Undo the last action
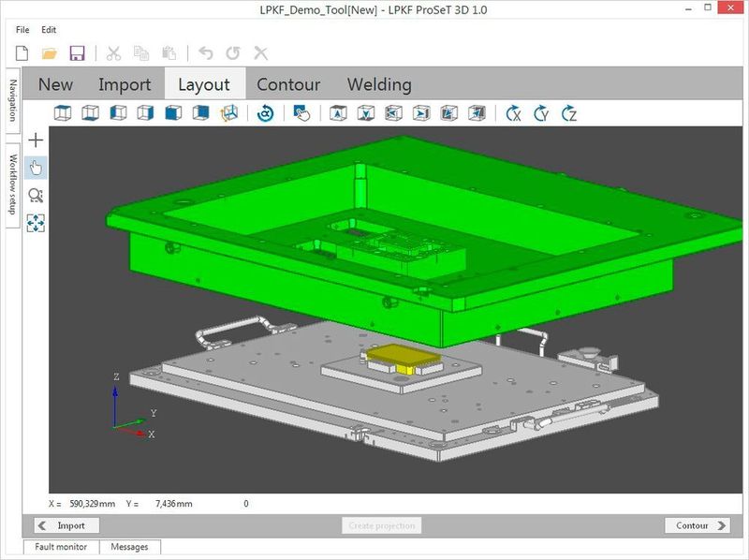This screenshot has height=560, width=749. point(205,52)
